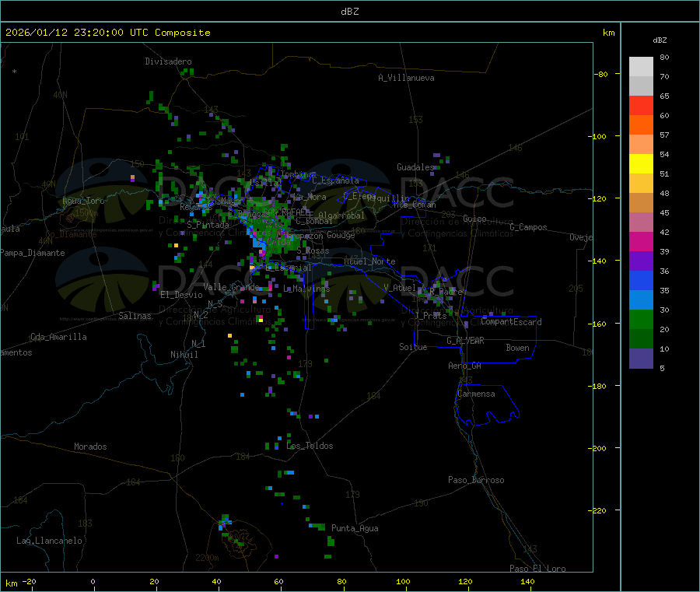Click the 80 dBZ light gray swatch

coord(641,67)
